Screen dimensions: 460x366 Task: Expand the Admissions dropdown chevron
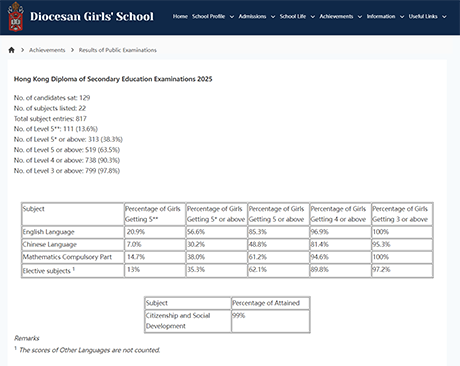pos(273,17)
